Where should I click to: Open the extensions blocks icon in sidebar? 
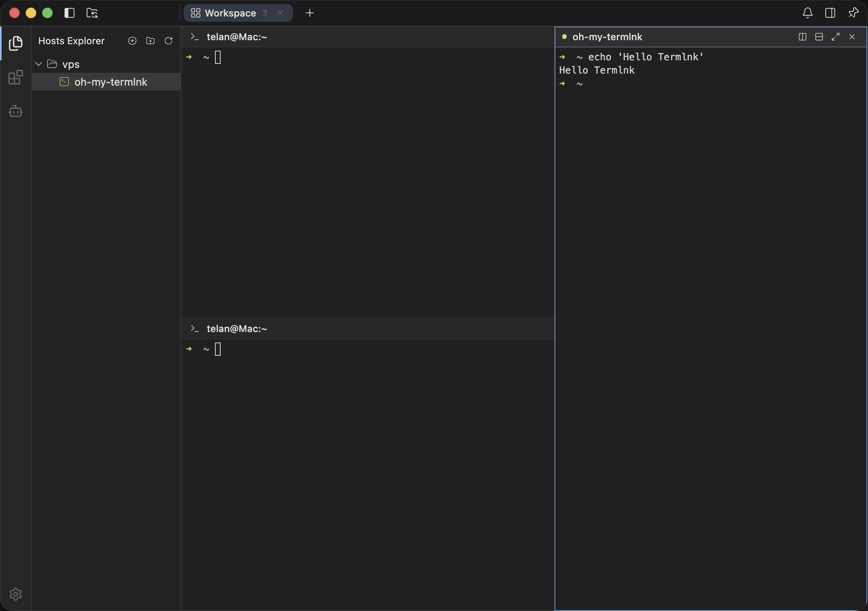pyautogui.click(x=16, y=77)
